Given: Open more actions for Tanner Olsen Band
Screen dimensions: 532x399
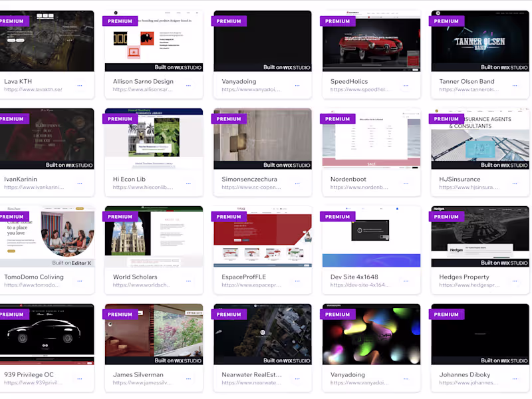Looking at the screenshot, I should point(515,86).
